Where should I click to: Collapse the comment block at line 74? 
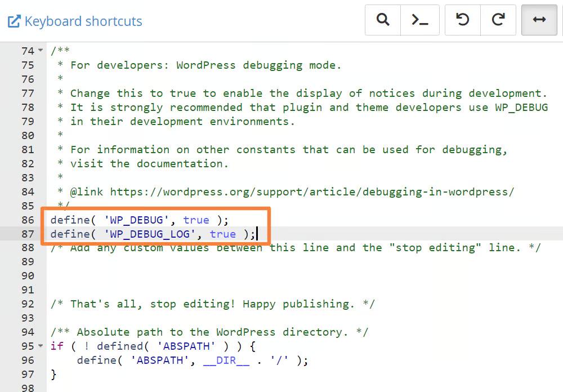pyautogui.click(x=41, y=51)
